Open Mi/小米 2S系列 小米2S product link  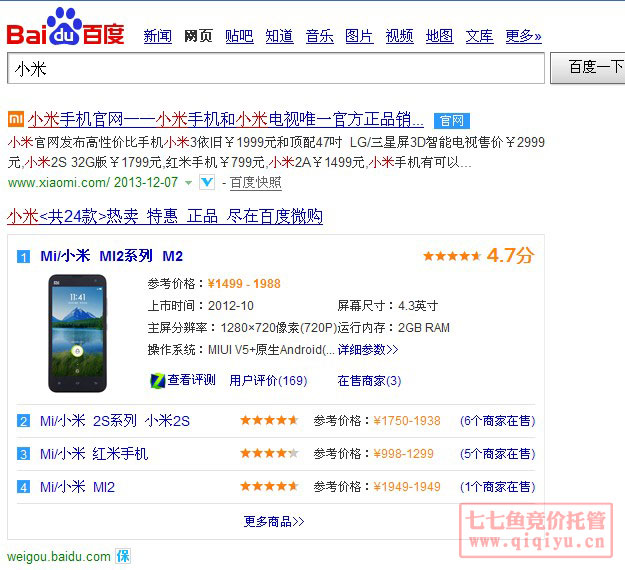(115, 421)
